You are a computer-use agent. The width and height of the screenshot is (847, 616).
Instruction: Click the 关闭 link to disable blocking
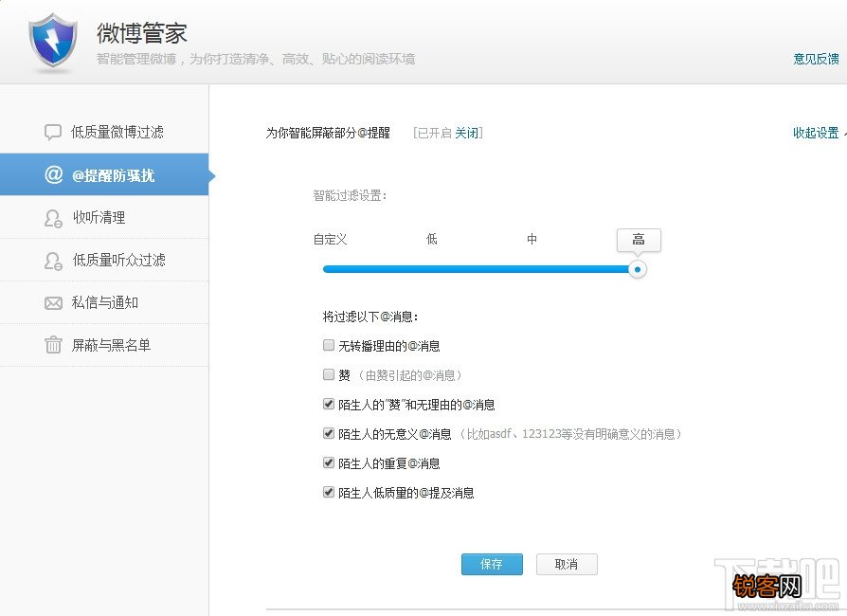click(x=466, y=133)
